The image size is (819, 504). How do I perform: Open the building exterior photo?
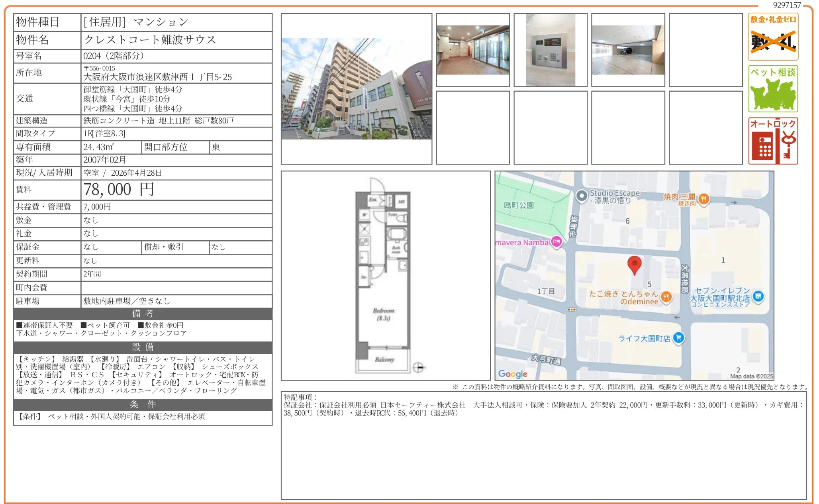[357, 88]
